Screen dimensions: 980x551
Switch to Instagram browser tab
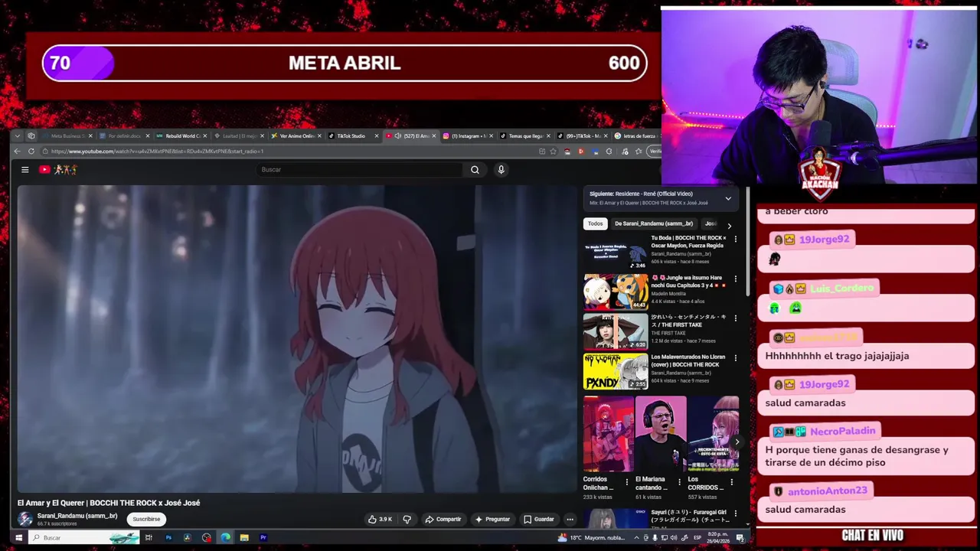467,136
